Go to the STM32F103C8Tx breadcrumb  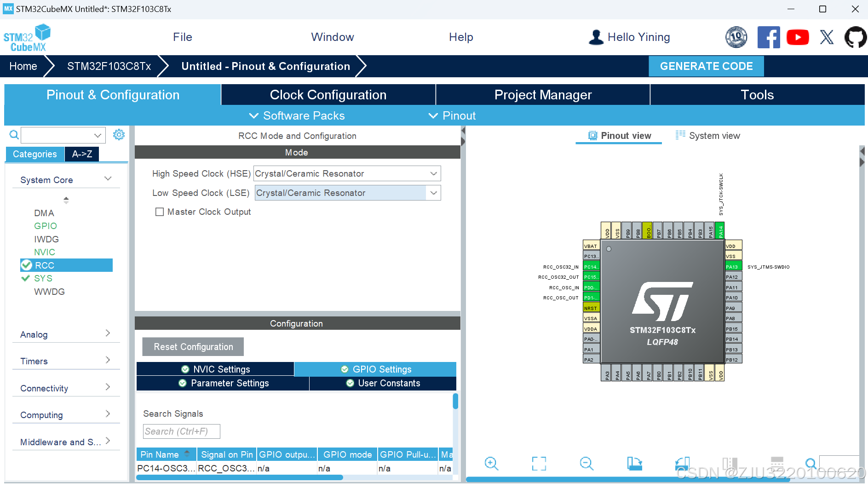click(109, 66)
